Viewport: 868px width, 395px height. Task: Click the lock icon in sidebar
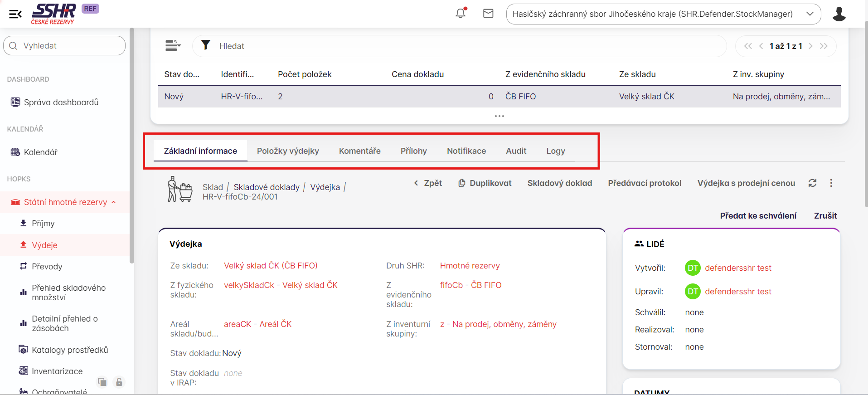(119, 382)
